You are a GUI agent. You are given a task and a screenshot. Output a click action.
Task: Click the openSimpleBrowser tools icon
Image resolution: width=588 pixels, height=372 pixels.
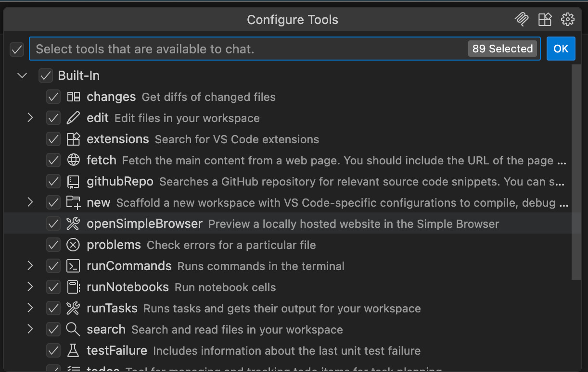point(73,224)
